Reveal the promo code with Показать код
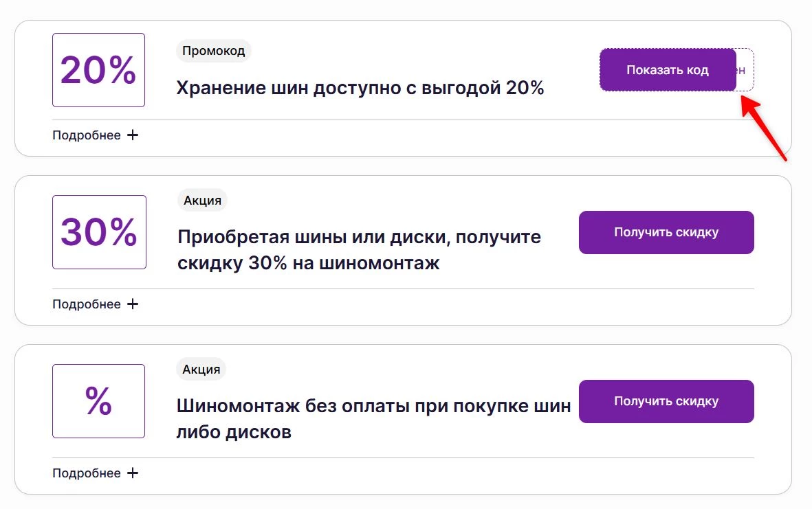Image resolution: width=812 pixels, height=509 pixels. click(x=668, y=69)
